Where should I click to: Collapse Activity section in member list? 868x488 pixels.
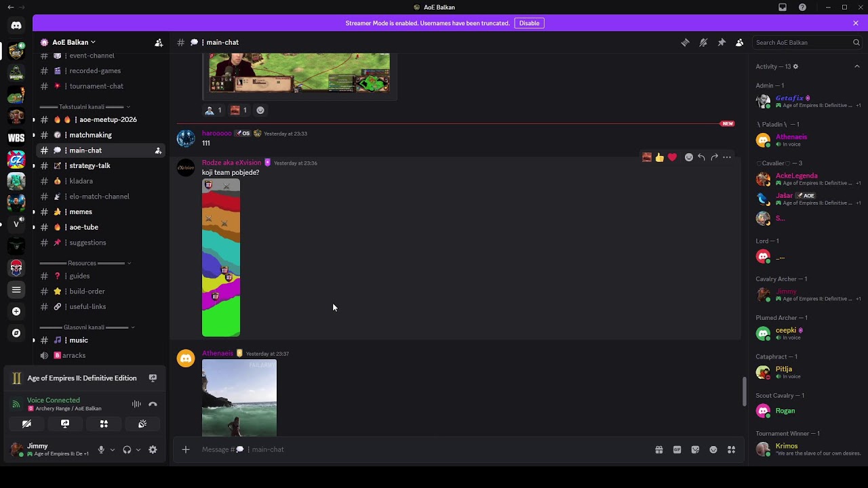coord(857,66)
